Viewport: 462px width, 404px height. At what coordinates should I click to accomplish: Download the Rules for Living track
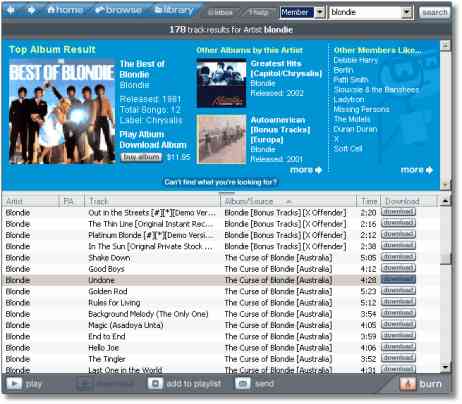pyautogui.click(x=398, y=302)
